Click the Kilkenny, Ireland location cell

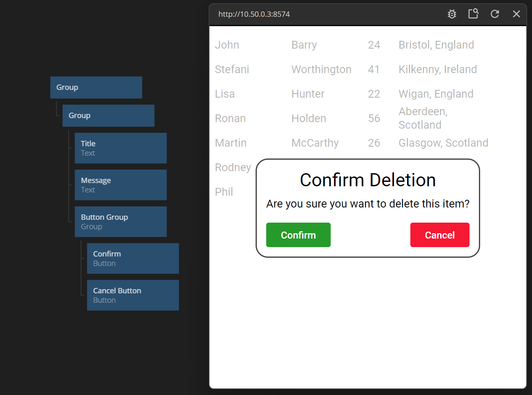[x=437, y=69]
